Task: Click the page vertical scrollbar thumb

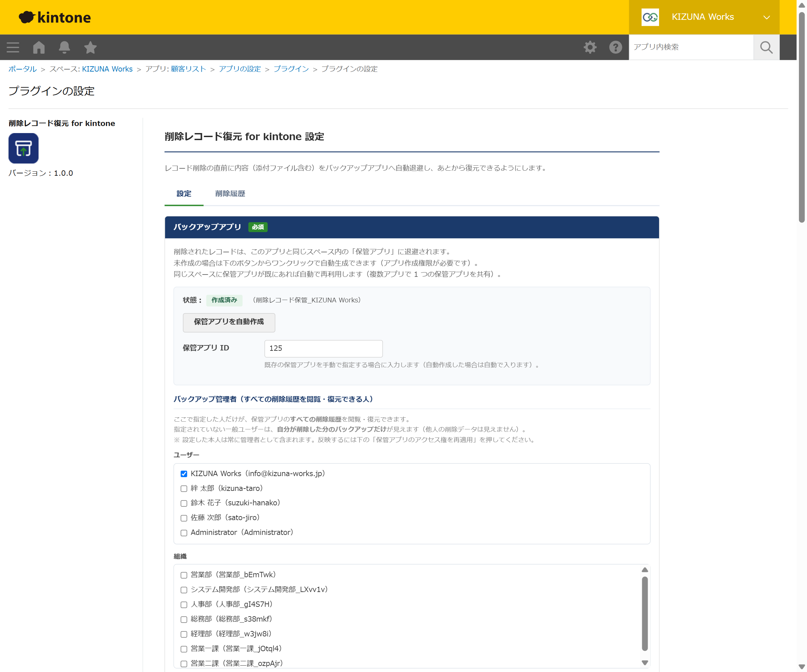Action: click(x=802, y=117)
